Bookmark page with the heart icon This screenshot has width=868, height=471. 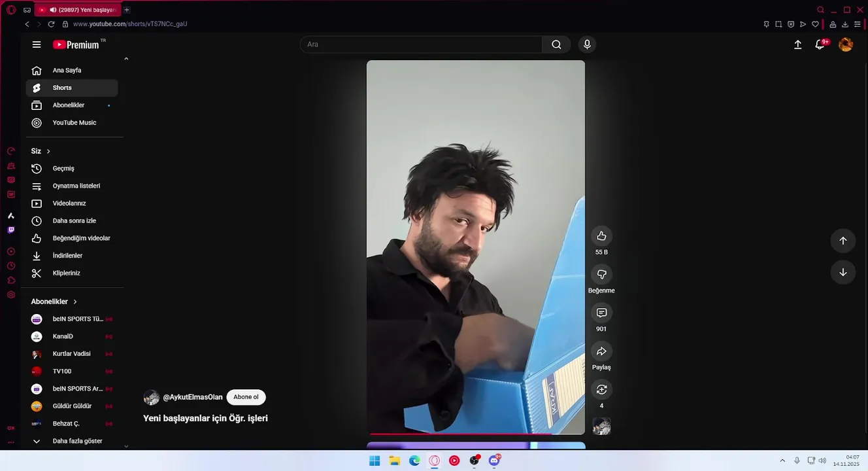[815, 24]
